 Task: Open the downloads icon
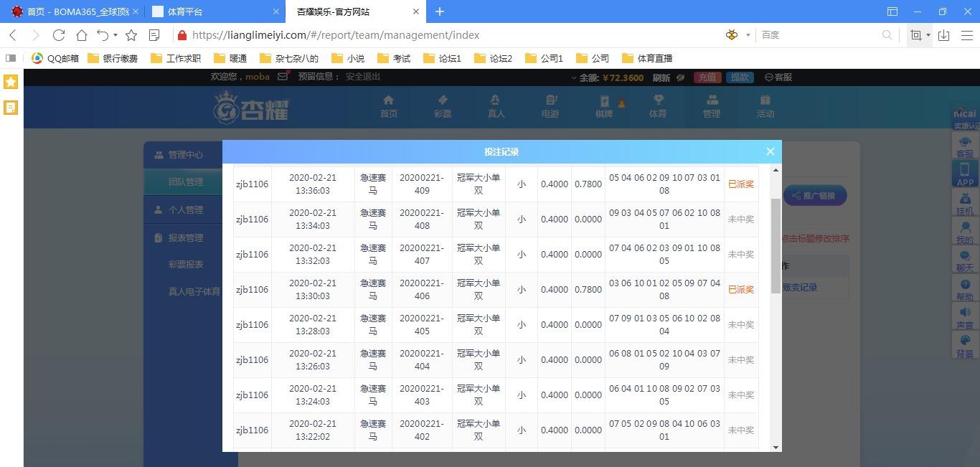click(x=944, y=34)
